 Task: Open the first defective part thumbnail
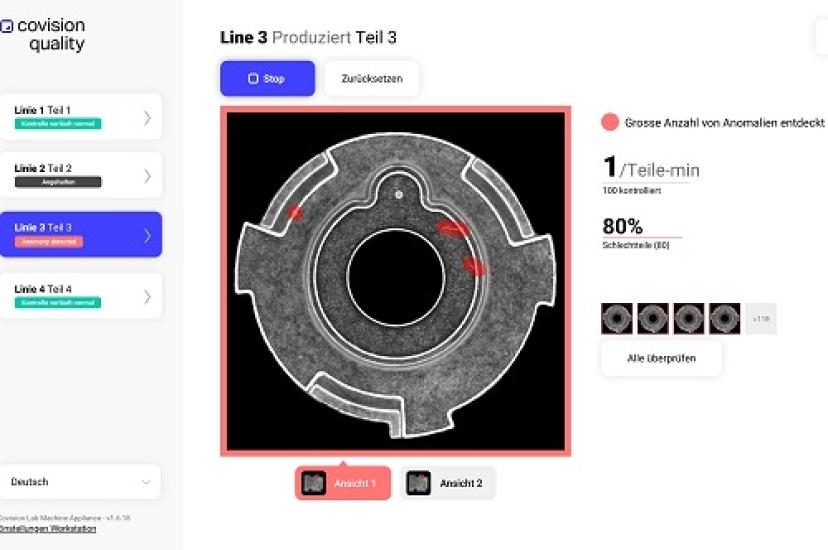click(x=617, y=318)
